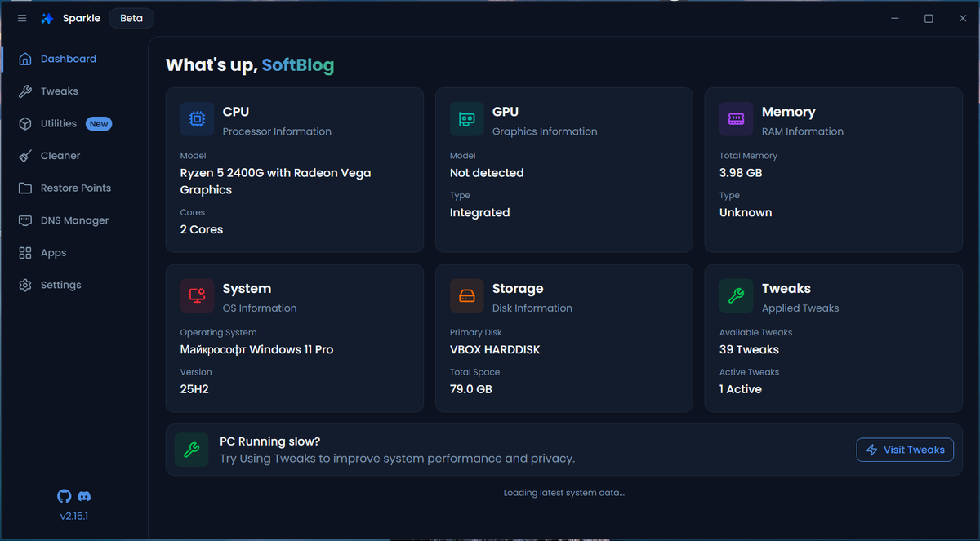
Task: Click the Visit Tweaks button
Action: 905,450
